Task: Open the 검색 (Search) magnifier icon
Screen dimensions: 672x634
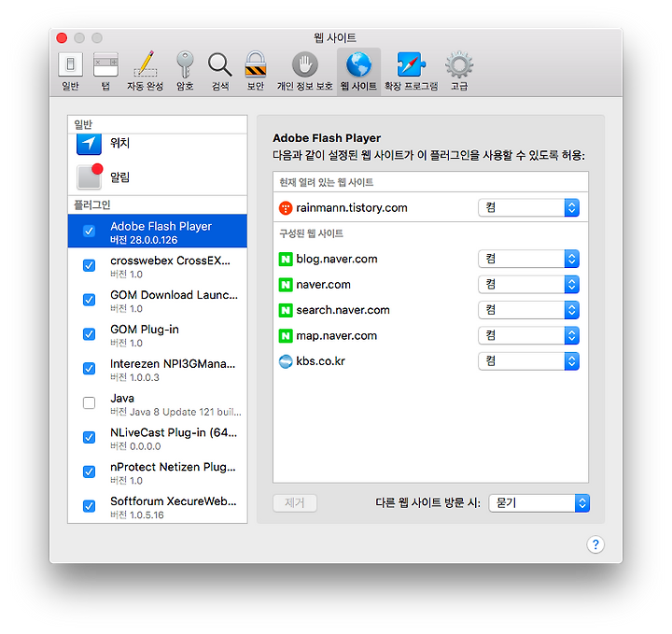Action: pos(220,65)
